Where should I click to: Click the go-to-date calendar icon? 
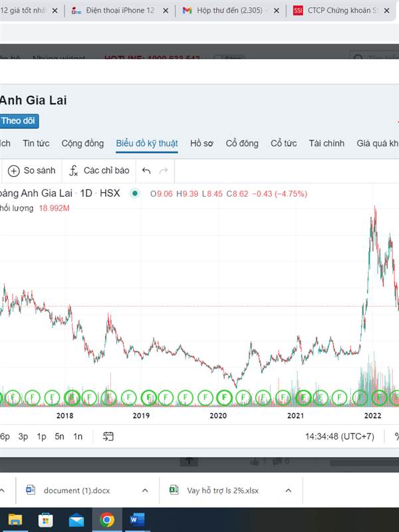(x=108, y=436)
